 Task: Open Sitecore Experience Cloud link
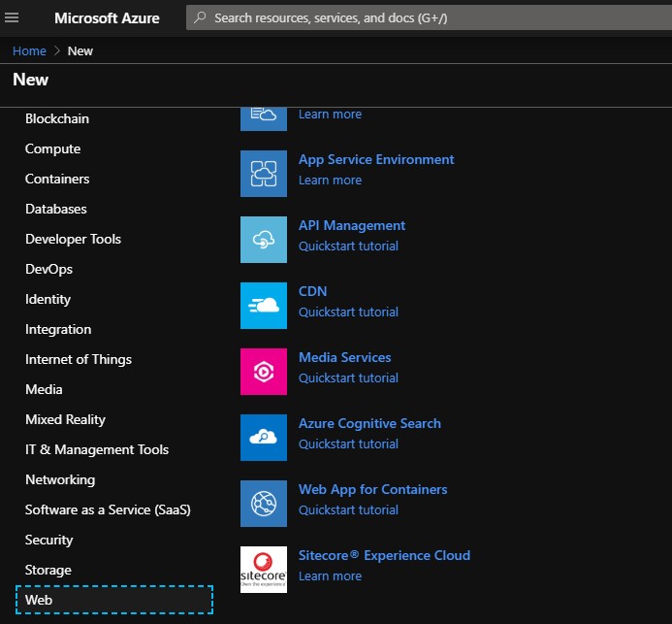384,555
